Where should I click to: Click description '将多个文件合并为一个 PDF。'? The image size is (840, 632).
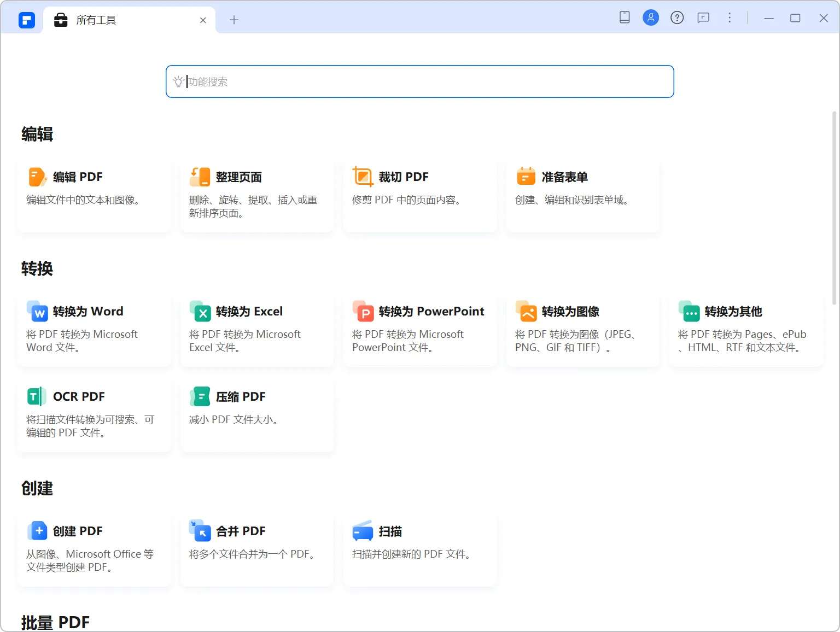coord(252,554)
